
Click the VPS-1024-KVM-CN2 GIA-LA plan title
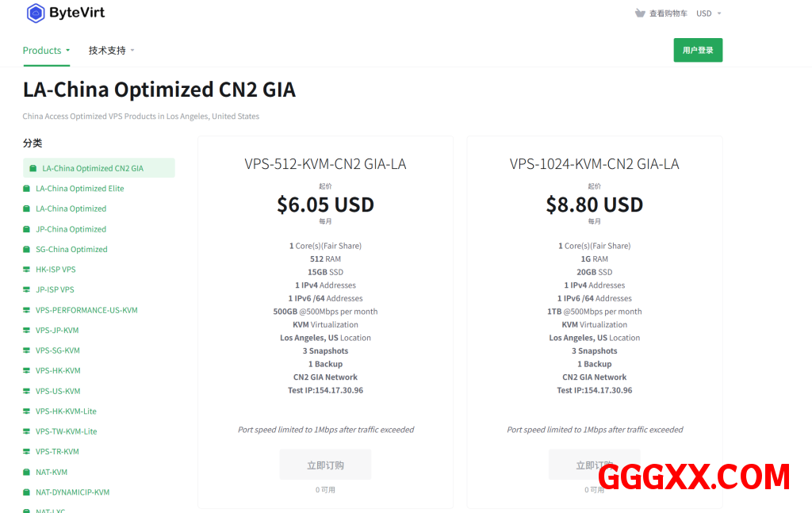click(594, 164)
